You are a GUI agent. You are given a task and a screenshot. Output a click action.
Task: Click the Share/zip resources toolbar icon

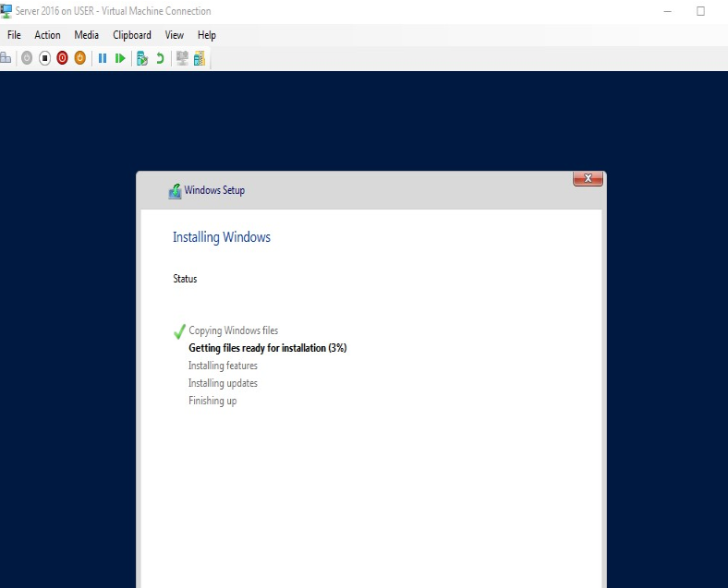200,58
